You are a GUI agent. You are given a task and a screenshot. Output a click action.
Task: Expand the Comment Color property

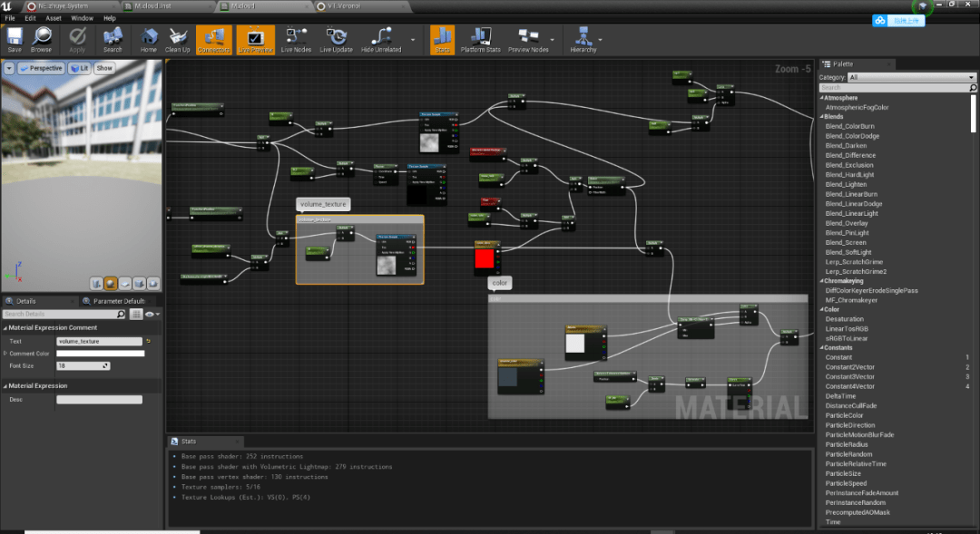click(5, 354)
